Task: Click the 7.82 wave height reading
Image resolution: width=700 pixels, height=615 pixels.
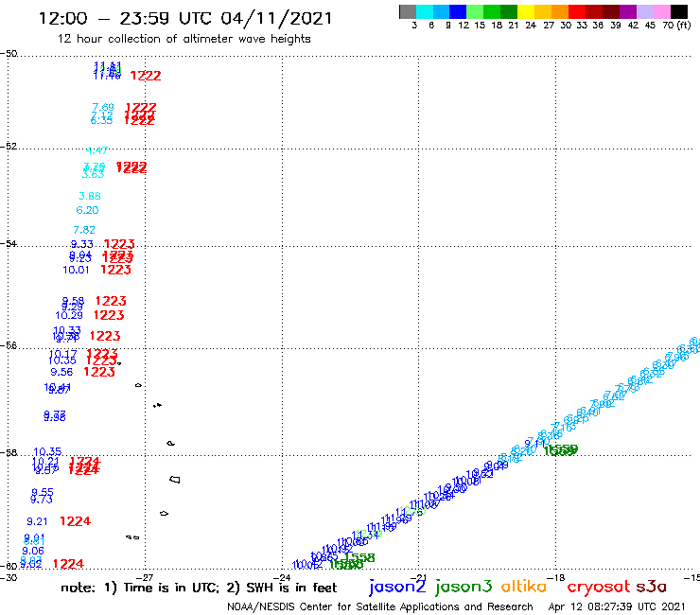Action: point(84,230)
